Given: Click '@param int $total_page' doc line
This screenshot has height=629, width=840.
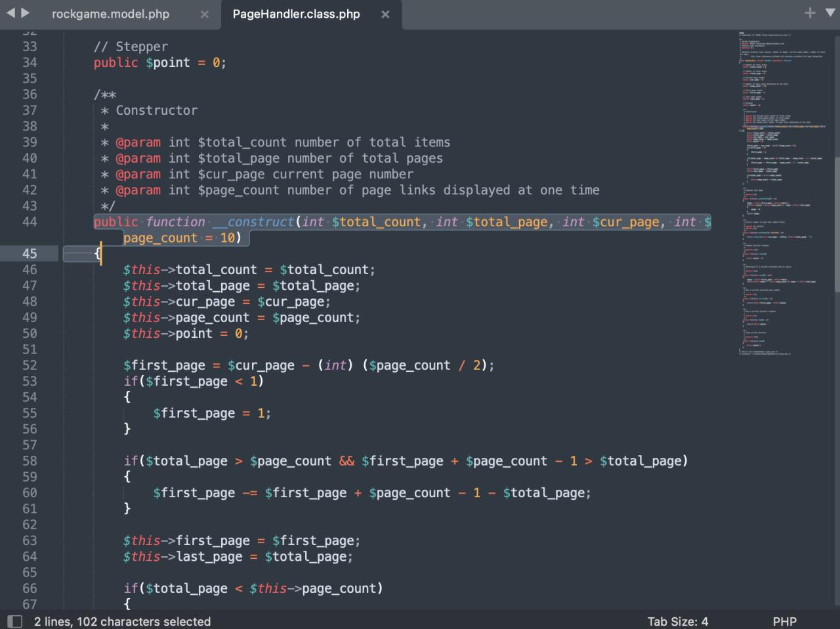Looking at the screenshot, I should tap(272, 158).
